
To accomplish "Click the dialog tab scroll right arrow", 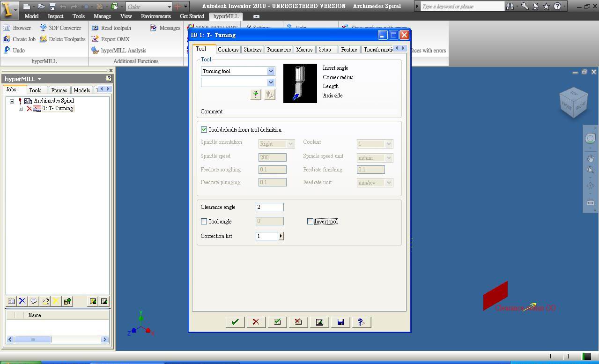I will click(x=403, y=48).
